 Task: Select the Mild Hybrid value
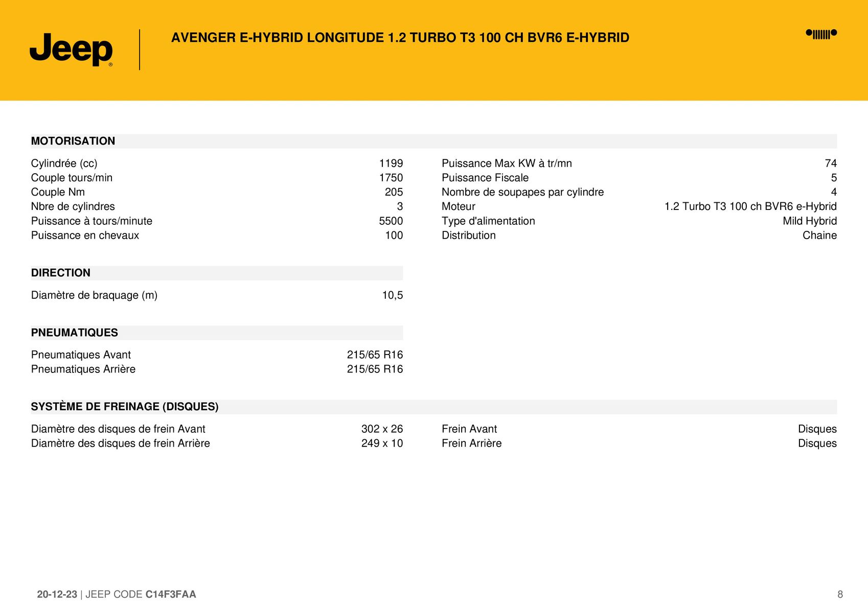[x=810, y=221]
